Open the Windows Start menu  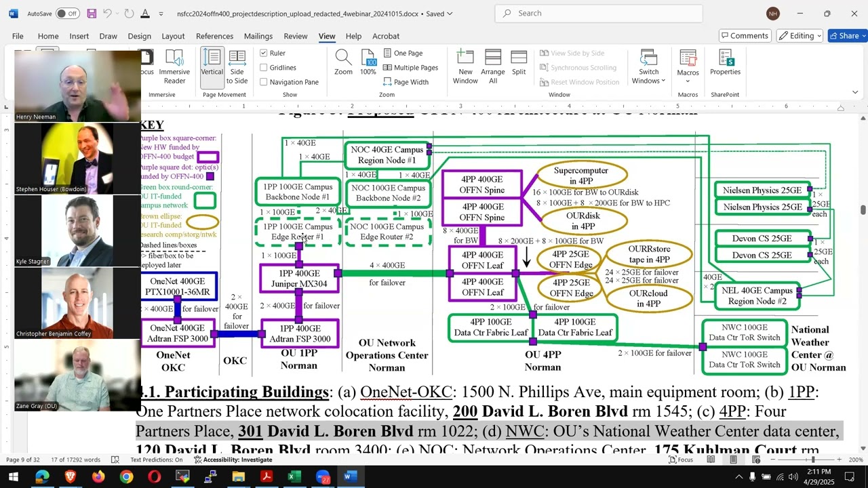tap(13, 477)
